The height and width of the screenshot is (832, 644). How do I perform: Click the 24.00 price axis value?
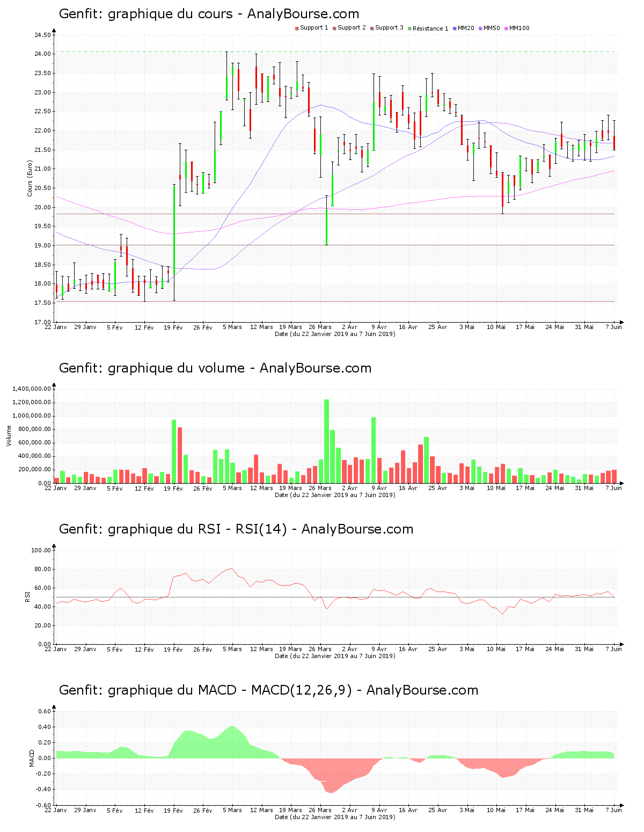pyautogui.click(x=42, y=54)
